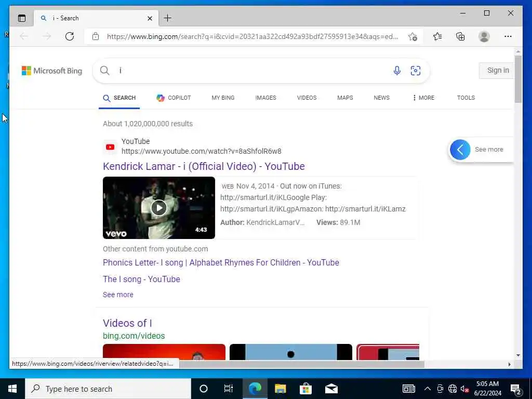Open the browser profile icon
Viewport: 532px width, 399px height.
(484, 36)
